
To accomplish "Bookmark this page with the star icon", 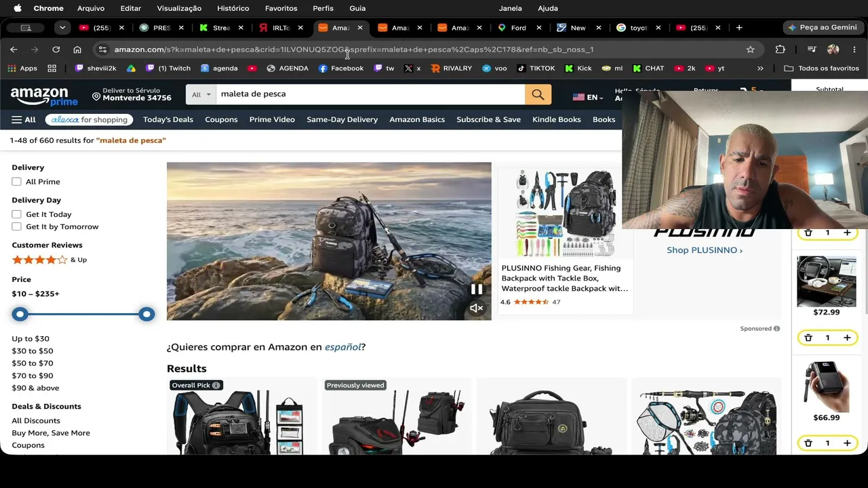I will [x=750, y=49].
